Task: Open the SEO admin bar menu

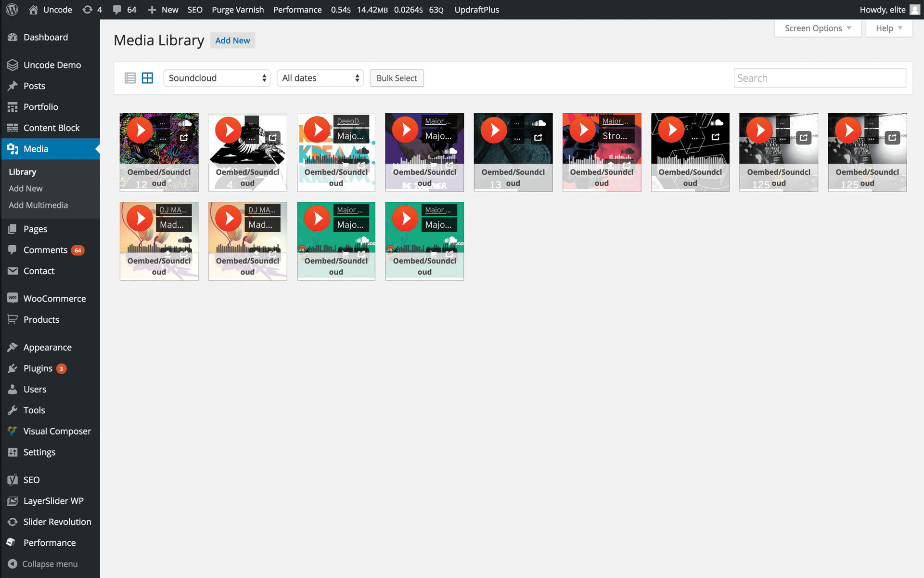Action: [x=195, y=10]
